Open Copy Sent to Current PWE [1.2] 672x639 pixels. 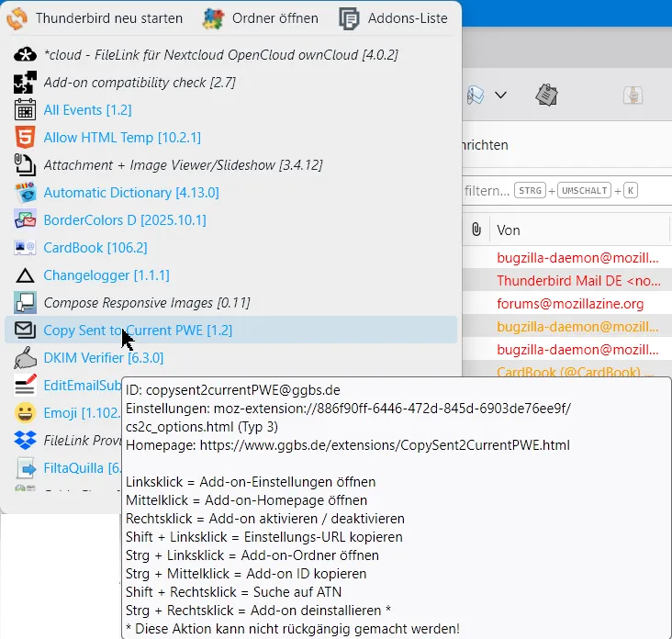[231, 330]
